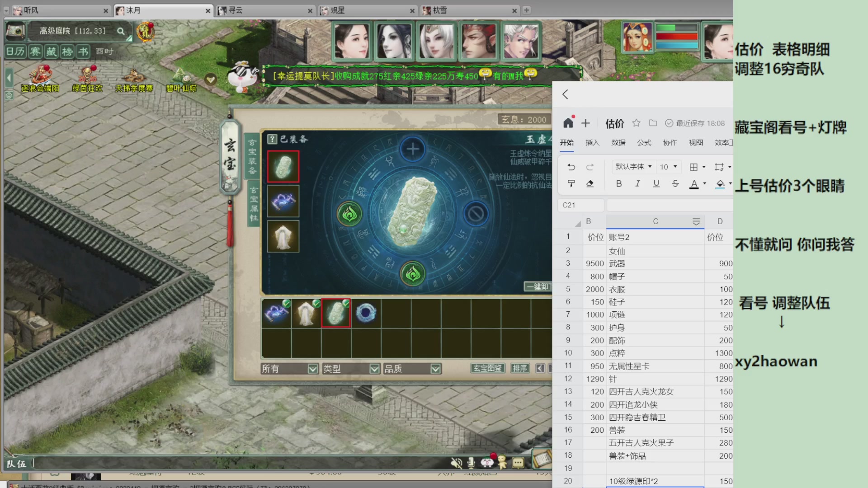Switch to the 视图 ribbon tab
Viewport: 868px width, 488px height.
696,143
